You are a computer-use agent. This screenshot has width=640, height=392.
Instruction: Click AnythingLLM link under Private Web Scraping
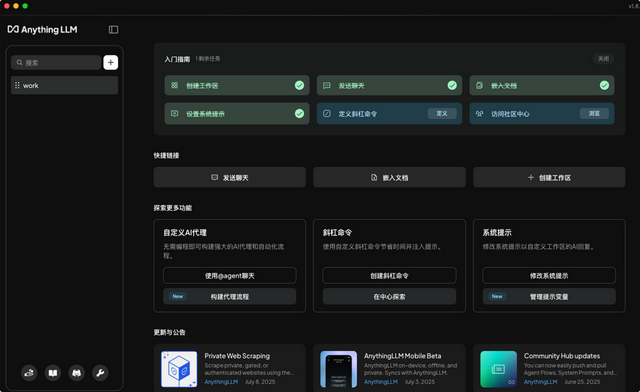point(221,382)
